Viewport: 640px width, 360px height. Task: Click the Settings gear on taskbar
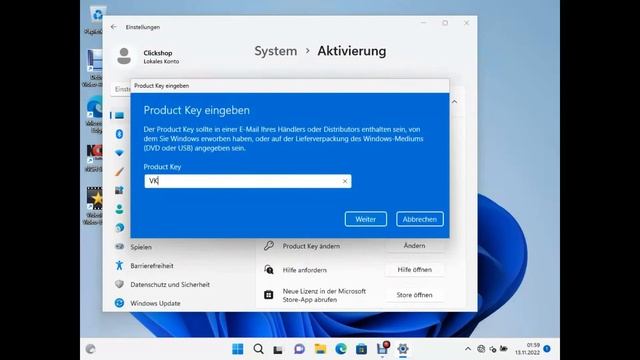tap(403, 349)
